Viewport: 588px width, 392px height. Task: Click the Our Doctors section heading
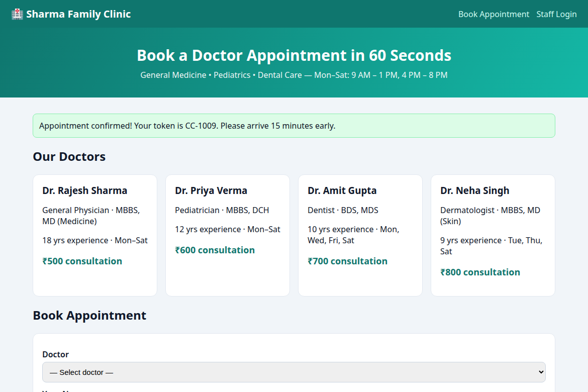pyautogui.click(x=69, y=156)
